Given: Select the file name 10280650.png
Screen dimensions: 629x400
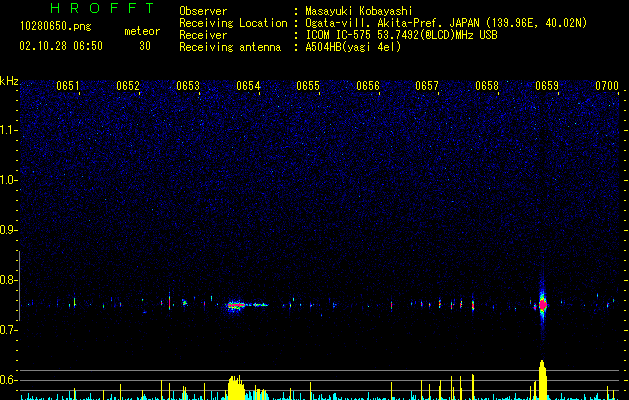Looking at the screenshot, I should 55,27.
